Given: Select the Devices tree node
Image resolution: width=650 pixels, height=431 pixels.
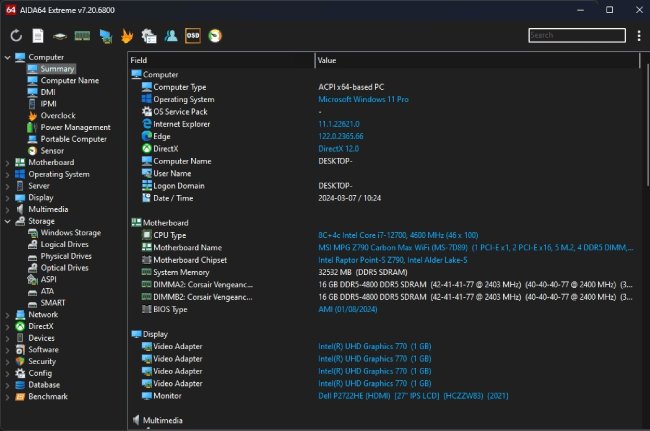Looking at the screenshot, I should tap(41, 338).
